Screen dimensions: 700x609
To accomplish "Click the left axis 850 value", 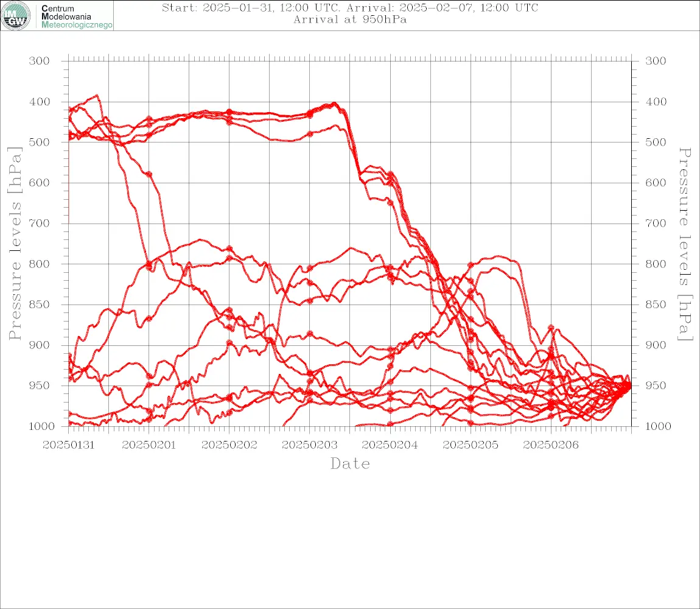I will click(x=40, y=304).
